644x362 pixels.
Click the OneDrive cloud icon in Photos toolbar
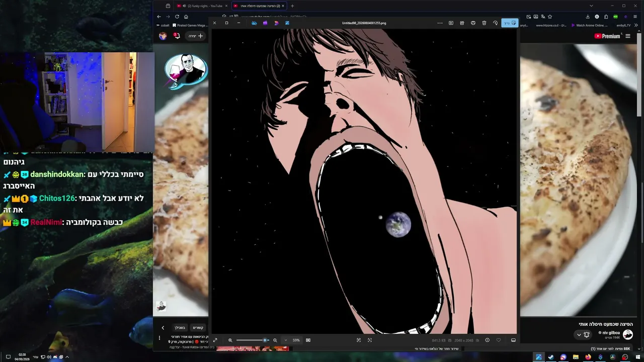pyautogui.click(x=254, y=23)
